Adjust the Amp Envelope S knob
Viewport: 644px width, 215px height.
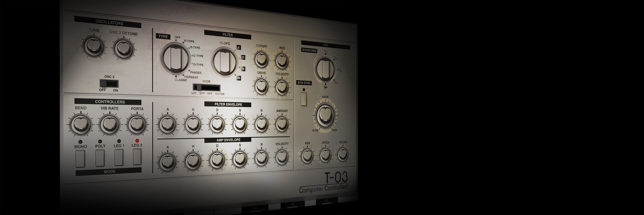click(x=240, y=158)
